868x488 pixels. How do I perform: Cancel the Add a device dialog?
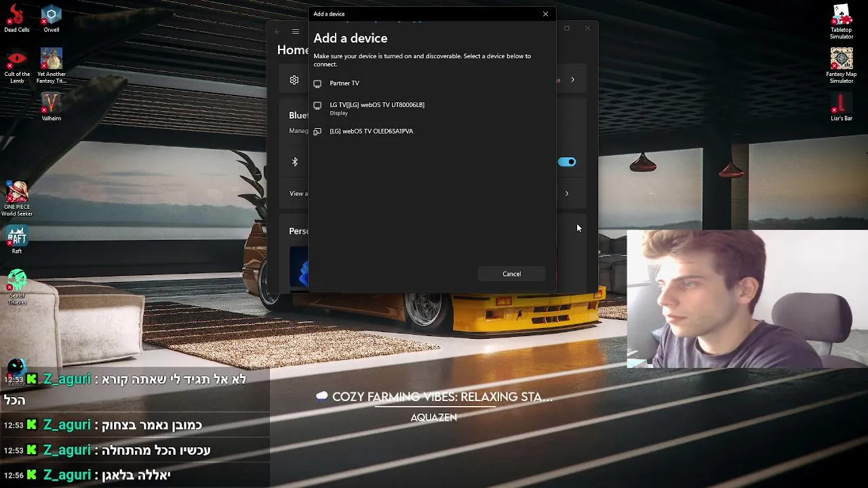click(512, 274)
